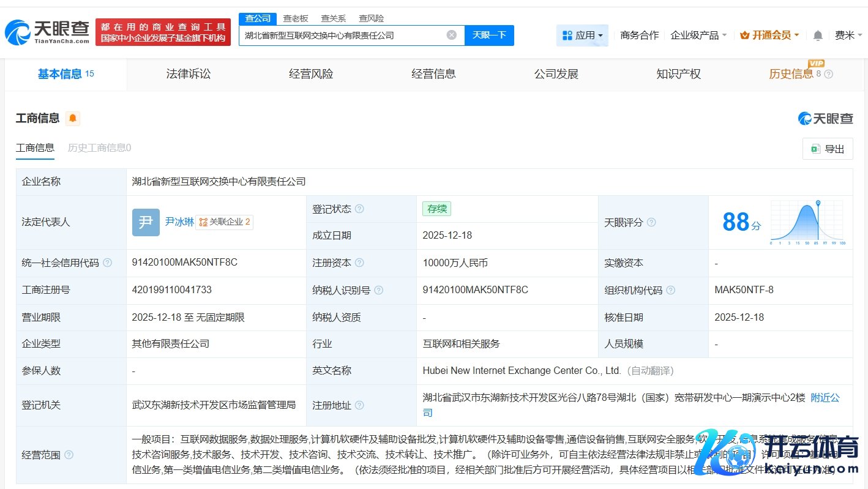The width and height of the screenshot is (868, 489).
Task: Click the TianYanCha logo in header
Action: point(47,32)
